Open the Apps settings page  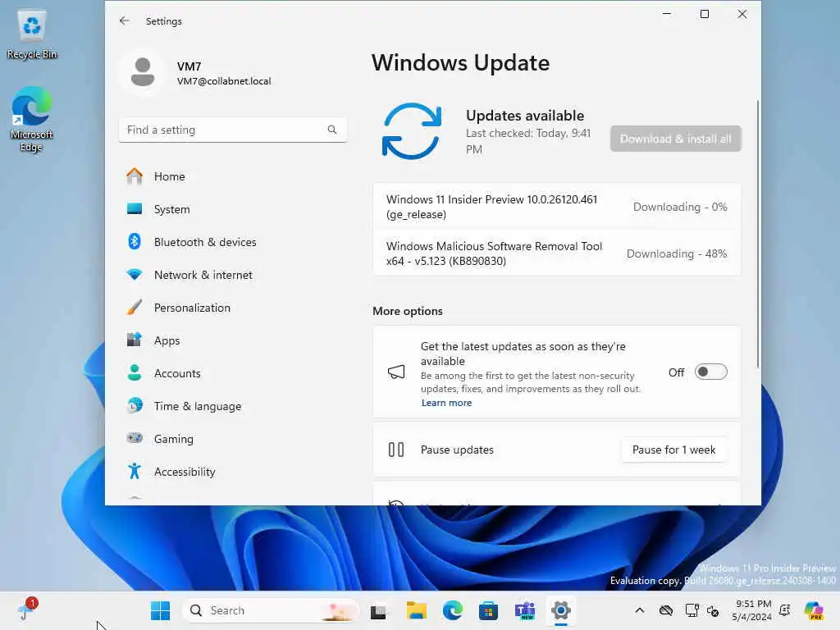point(232,340)
